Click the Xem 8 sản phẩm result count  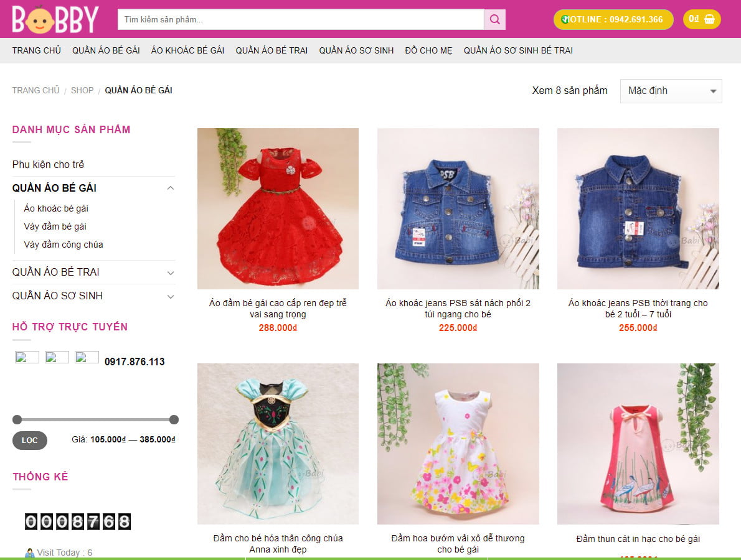click(x=570, y=90)
